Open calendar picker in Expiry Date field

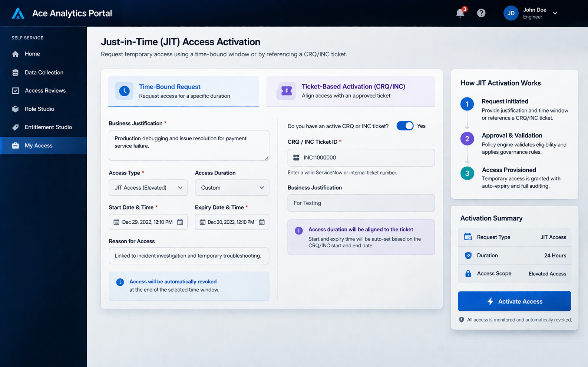[262, 222]
